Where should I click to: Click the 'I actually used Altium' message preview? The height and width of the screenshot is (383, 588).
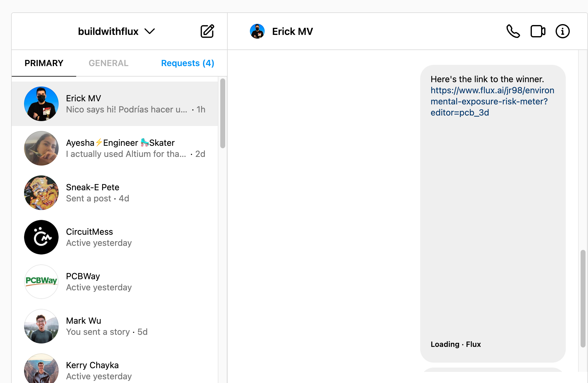click(126, 154)
